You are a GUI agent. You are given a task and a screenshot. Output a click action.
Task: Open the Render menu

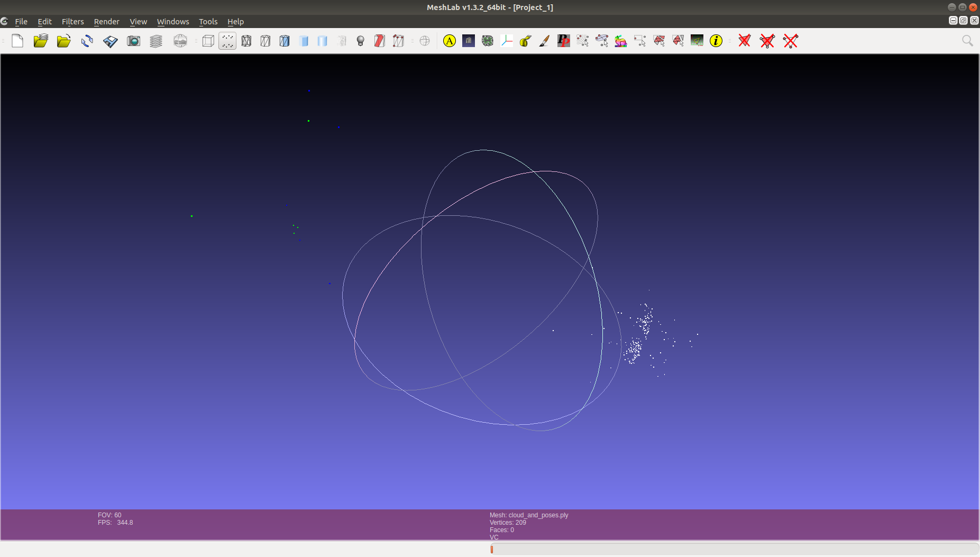pos(106,22)
